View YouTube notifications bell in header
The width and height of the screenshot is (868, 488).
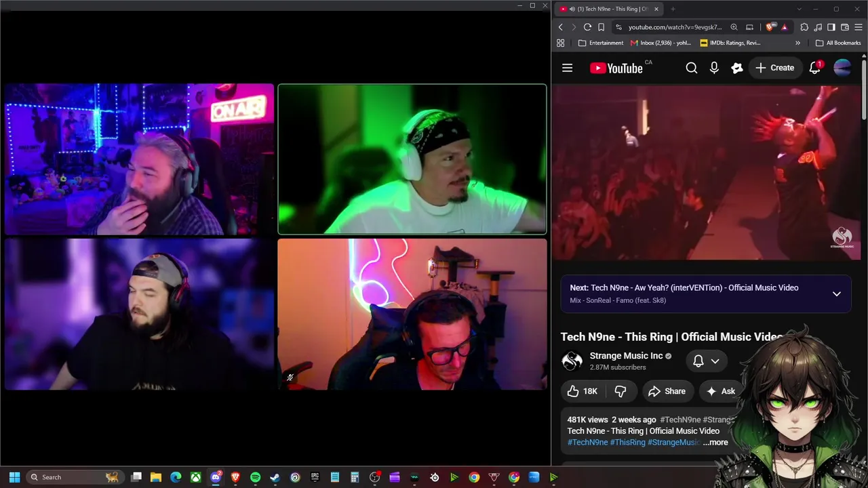(815, 68)
